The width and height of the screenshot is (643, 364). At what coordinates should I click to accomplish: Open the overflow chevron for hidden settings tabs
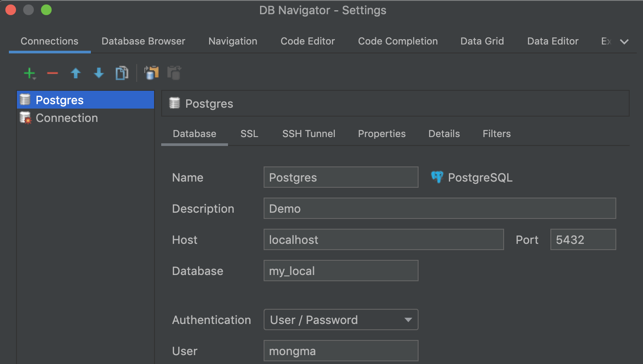pyautogui.click(x=625, y=41)
